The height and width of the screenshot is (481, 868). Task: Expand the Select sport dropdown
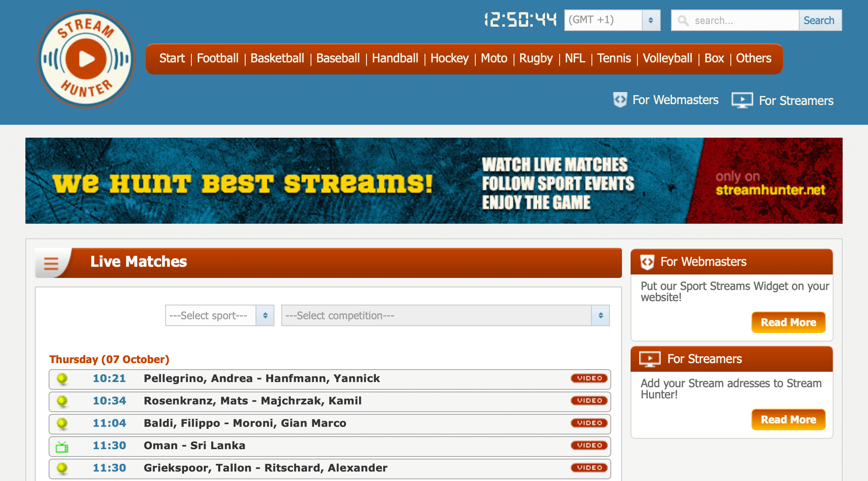219,315
